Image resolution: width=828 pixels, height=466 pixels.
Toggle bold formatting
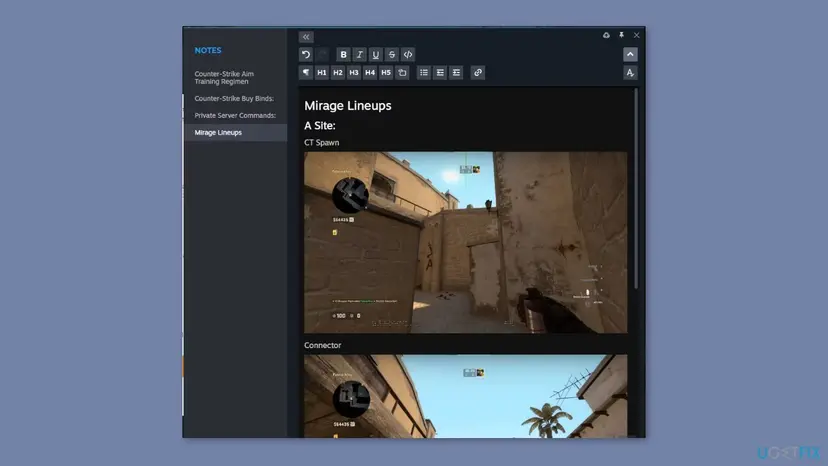pos(343,54)
